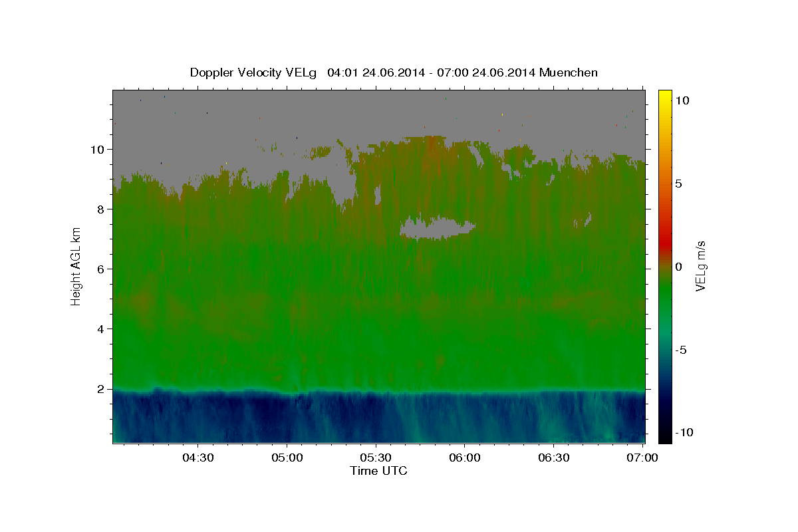Click the gray data gap near 7 km
The width and height of the screenshot is (798, 532).
click(436, 229)
